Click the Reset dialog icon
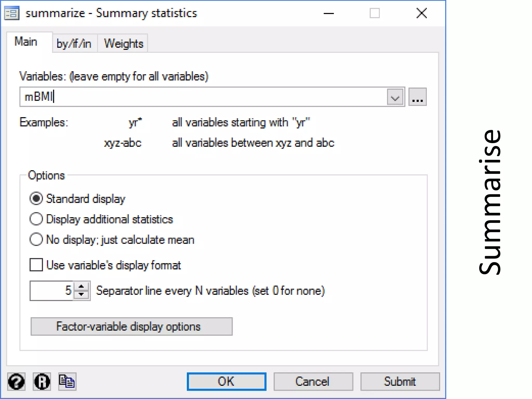This screenshot has height=399, width=532. pos(42,381)
